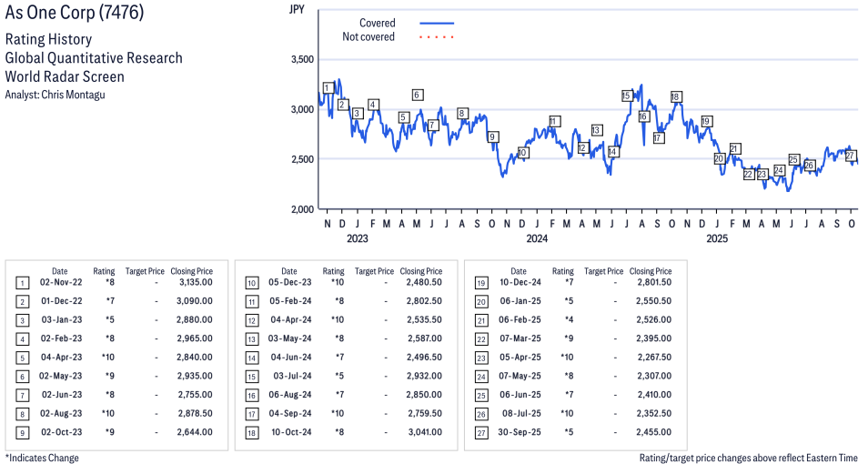Click the As One Corp (7476) title

point(75,14)
